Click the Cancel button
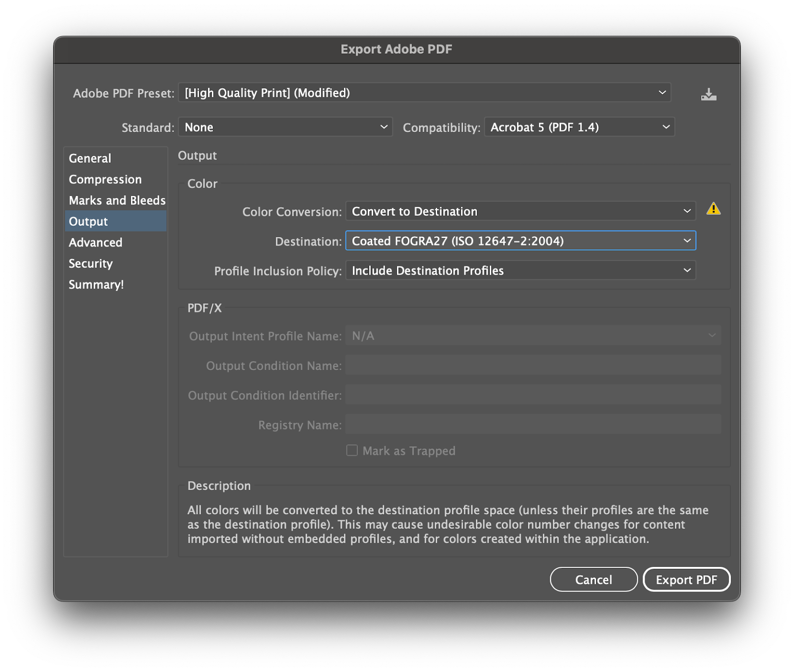The width and height of the screenshot is (794, 672). 594,579
